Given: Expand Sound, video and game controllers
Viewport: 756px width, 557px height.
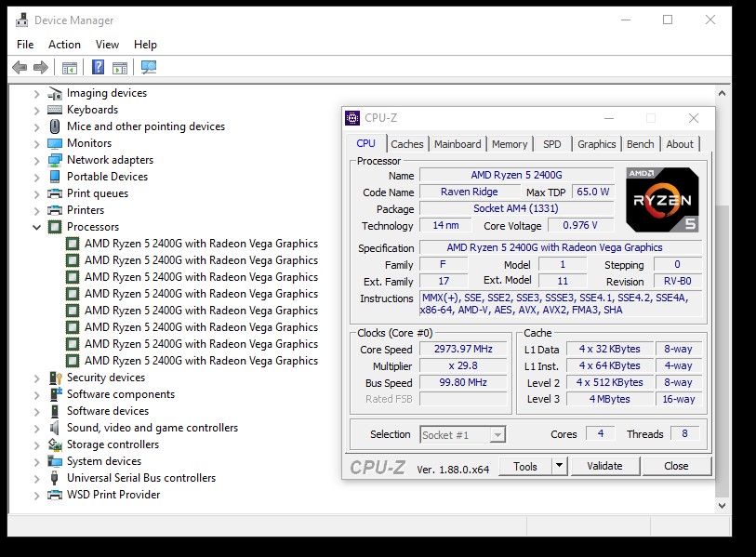Looking at the screenshot, I should (x=37, y=428).
